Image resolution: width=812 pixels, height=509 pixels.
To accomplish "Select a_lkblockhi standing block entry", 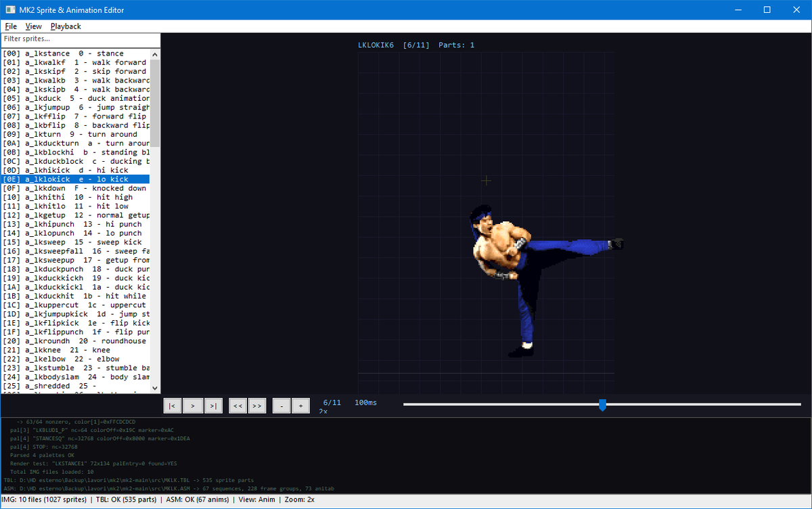I will [x=76, y=152].
